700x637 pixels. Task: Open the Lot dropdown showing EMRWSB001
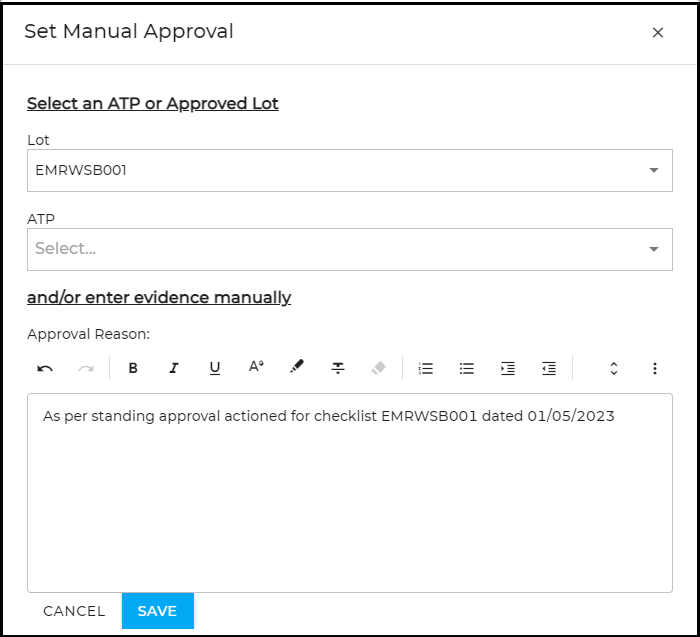[349, 171]
